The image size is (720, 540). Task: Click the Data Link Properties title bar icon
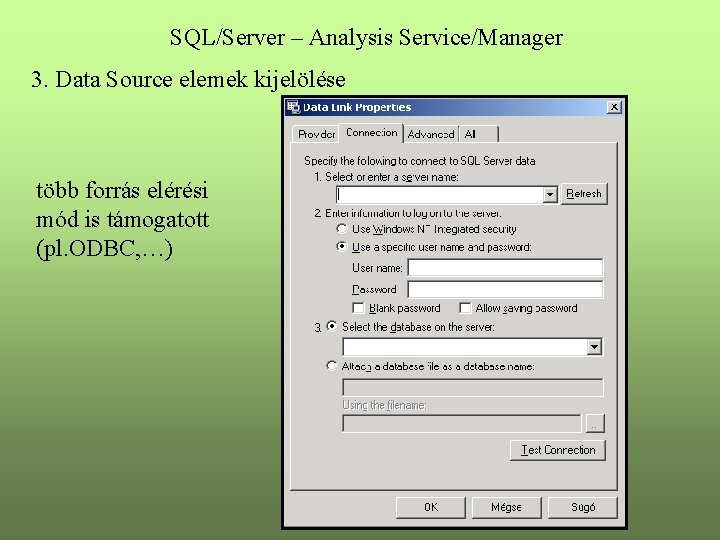coord(293,107)
